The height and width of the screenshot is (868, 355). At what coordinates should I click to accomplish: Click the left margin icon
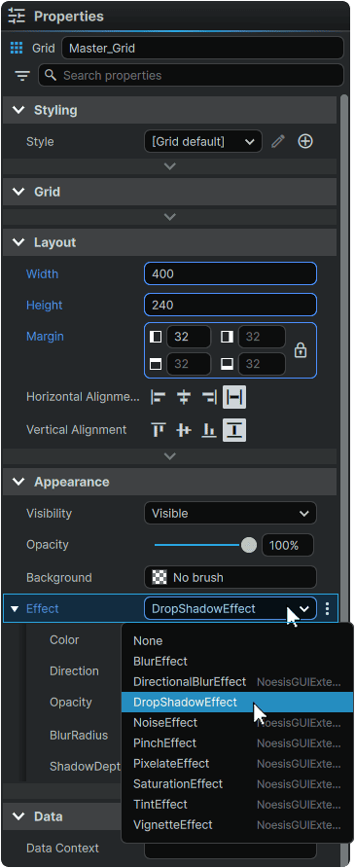pos(156,337)
